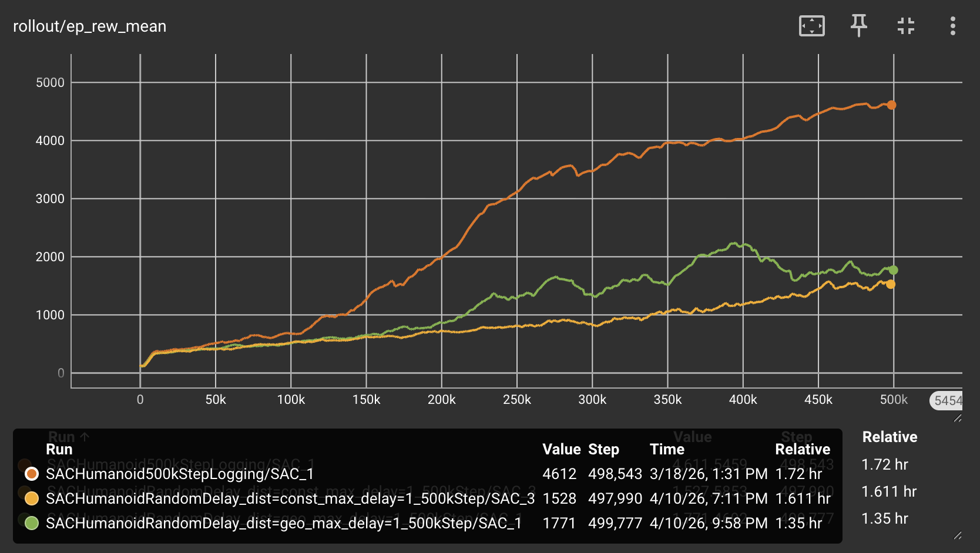Screen dimensions: 980x553
Task: Open the three-dot more options menu
Action: 952,26
